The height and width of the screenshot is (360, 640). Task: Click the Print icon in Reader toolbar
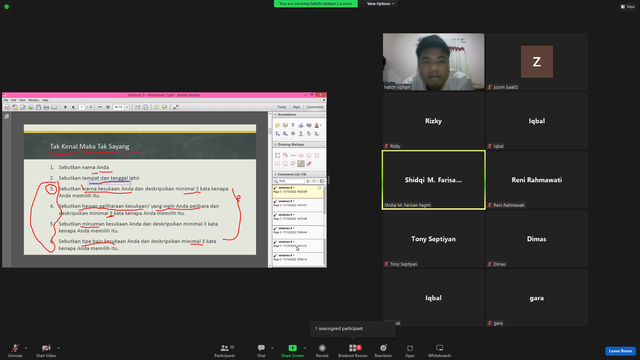[x=46, y=107]
